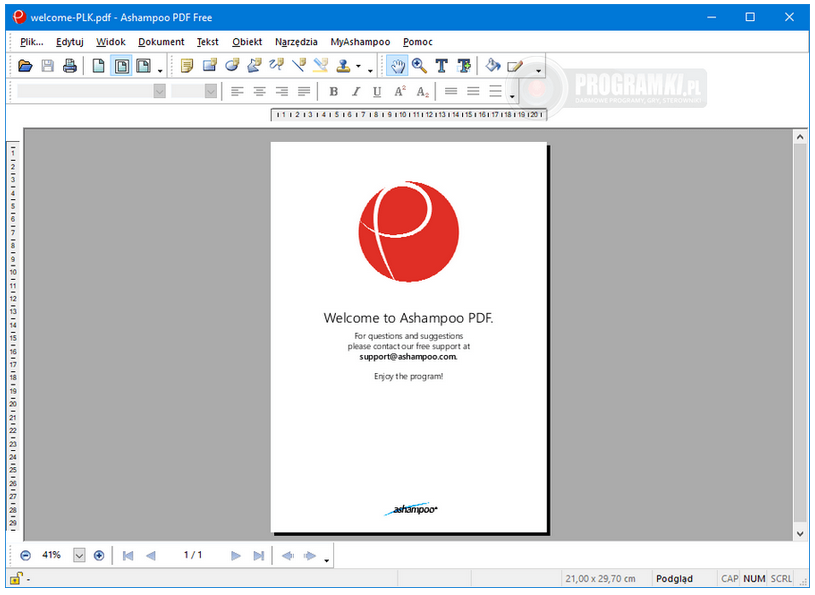Expand the comment toolbar overflow arrow
The image size is (815, 595).
370,70
